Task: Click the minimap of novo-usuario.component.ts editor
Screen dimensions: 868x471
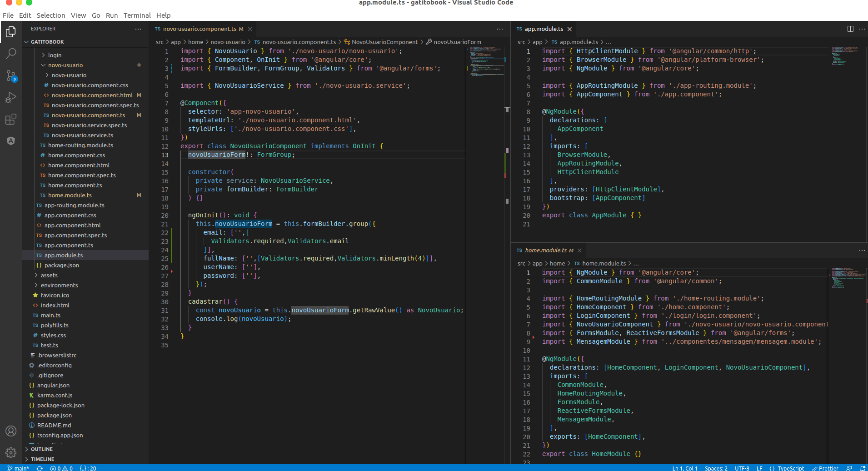Action: [x=486, y=255]
